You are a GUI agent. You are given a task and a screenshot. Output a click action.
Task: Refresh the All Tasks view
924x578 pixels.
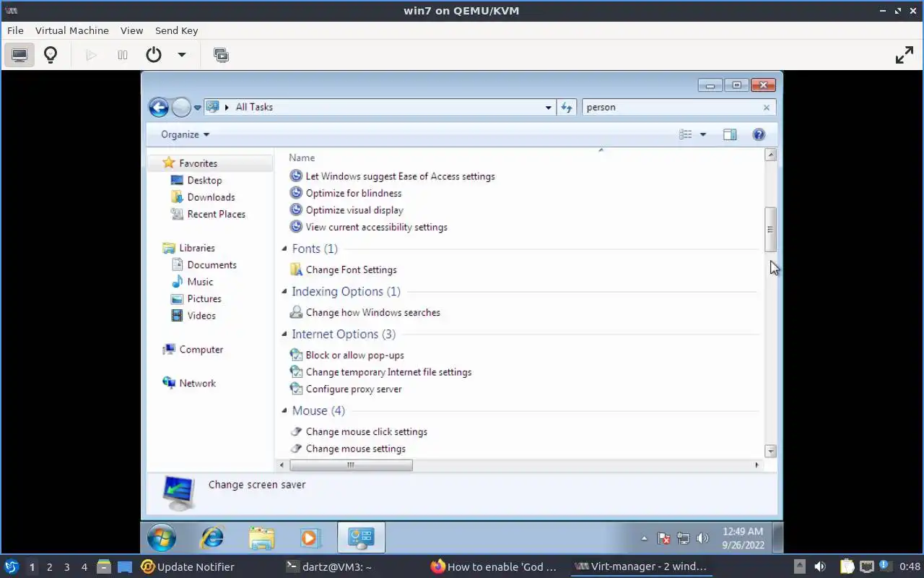[x=567, y=108]
